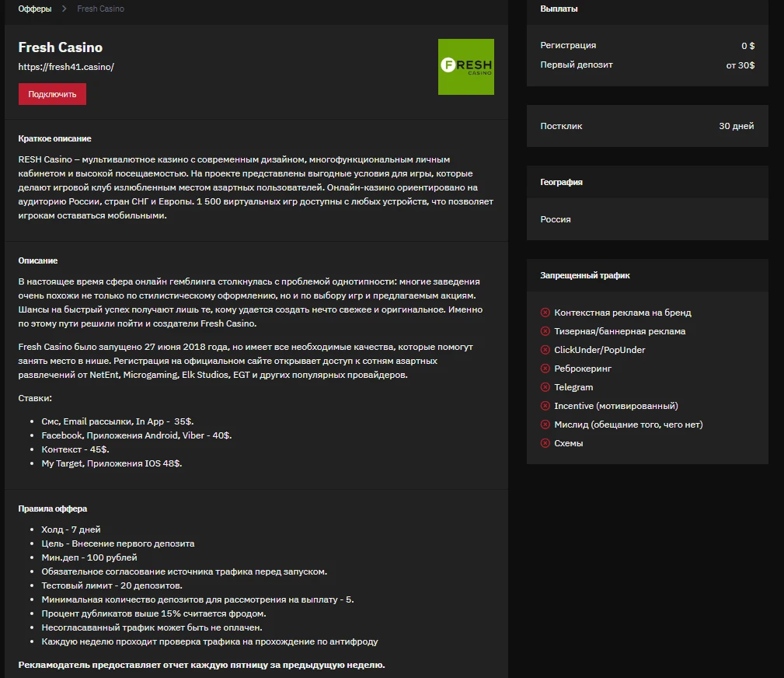Viewport: 784px width, 678px height.
Task: Click the Ставки: label
Action: (35, 398)
